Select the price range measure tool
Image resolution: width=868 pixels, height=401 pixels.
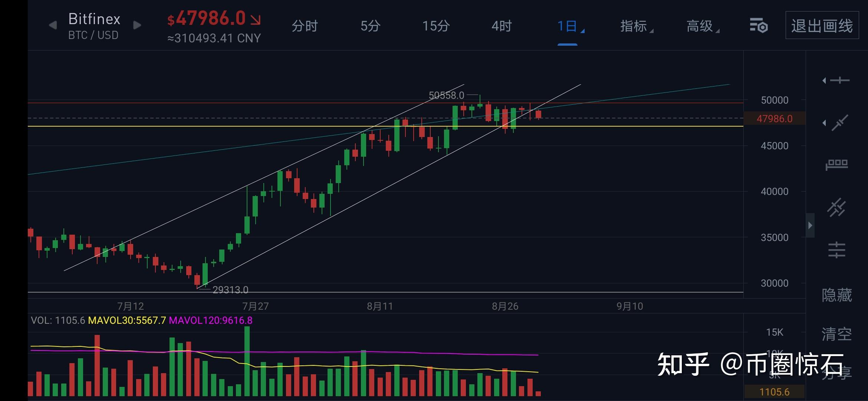837,164
